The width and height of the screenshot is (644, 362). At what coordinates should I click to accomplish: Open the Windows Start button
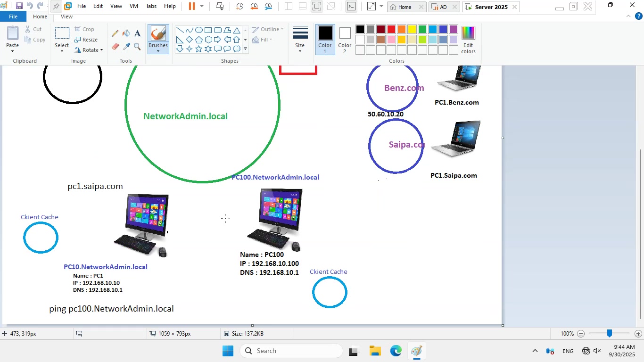tap(228, 351)
